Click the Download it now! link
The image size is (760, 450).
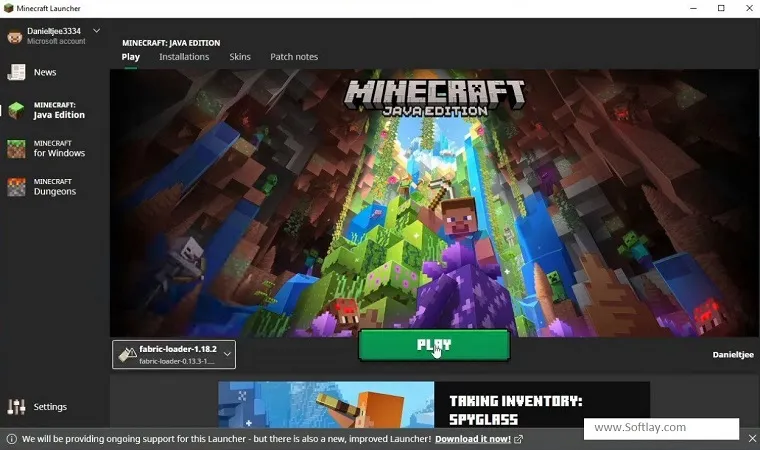coord(473,439)
